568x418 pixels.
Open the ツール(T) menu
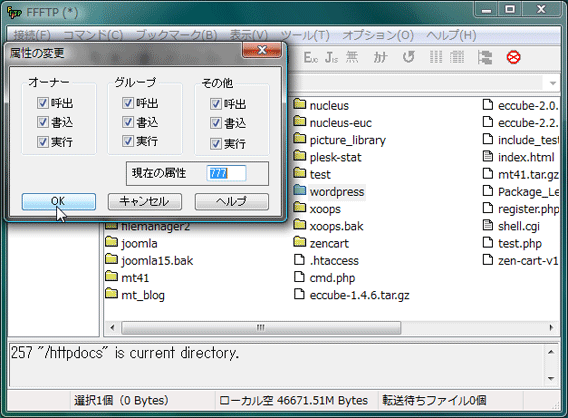[x=305, y=35]
